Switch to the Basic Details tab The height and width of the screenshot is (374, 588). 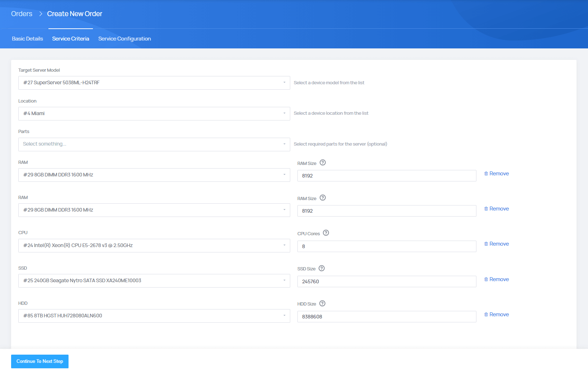(27, 39)
